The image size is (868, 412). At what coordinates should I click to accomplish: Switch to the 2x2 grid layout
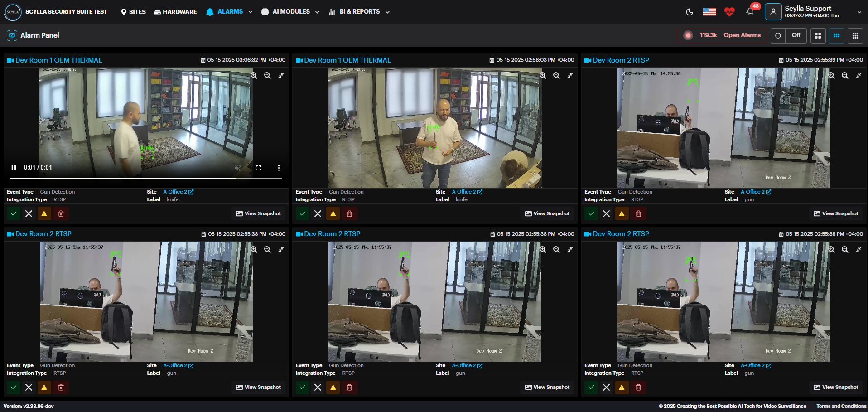coord(818,35)
